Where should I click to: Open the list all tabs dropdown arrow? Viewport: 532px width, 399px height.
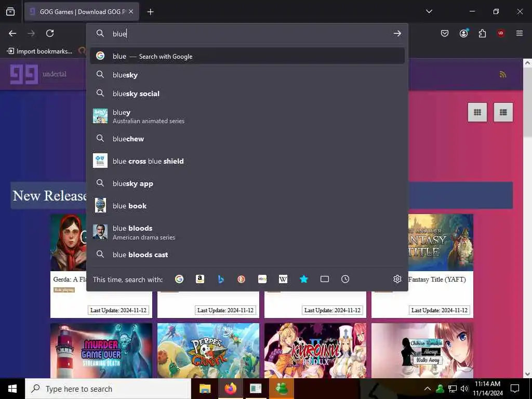(x=429, y=11)
